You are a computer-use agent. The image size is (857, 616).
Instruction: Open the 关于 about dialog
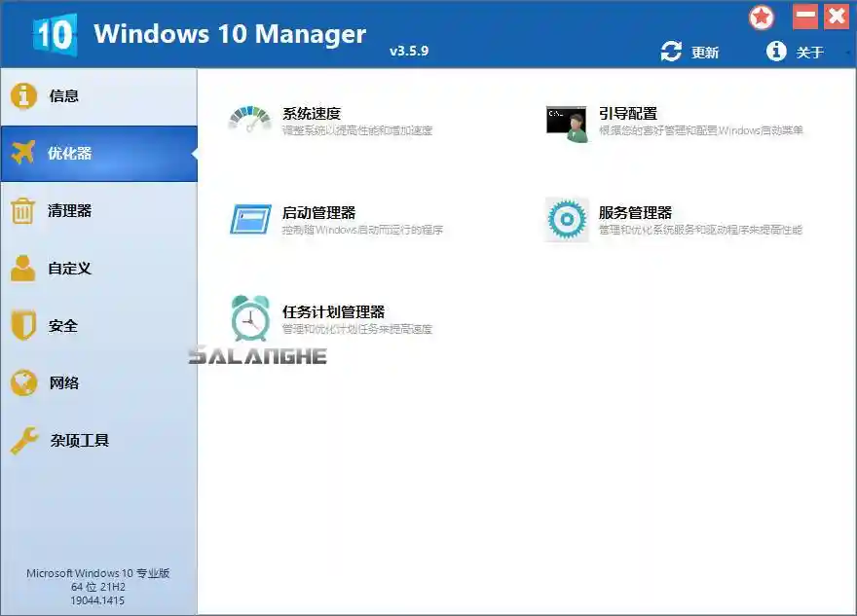tap(809, 54)
